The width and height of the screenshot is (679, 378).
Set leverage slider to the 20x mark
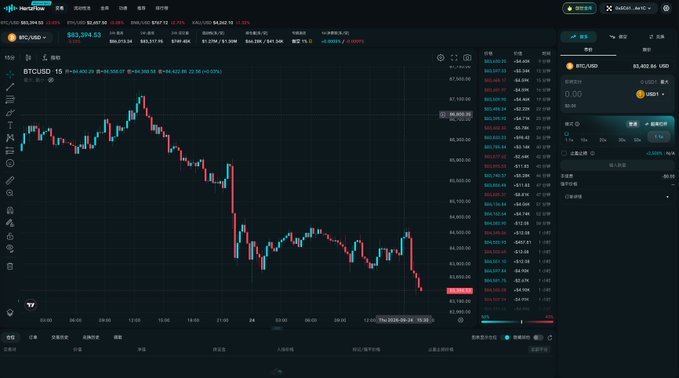tap(602, 140)
